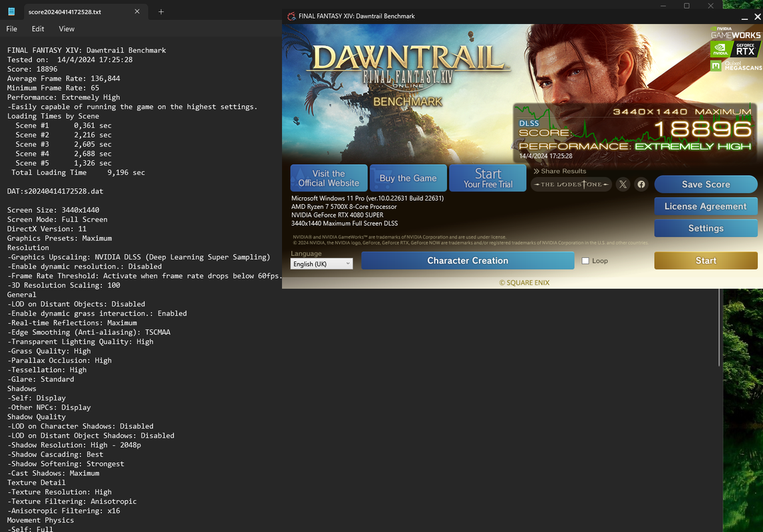
Task: Open Character Creation
Action: (468, 261)
